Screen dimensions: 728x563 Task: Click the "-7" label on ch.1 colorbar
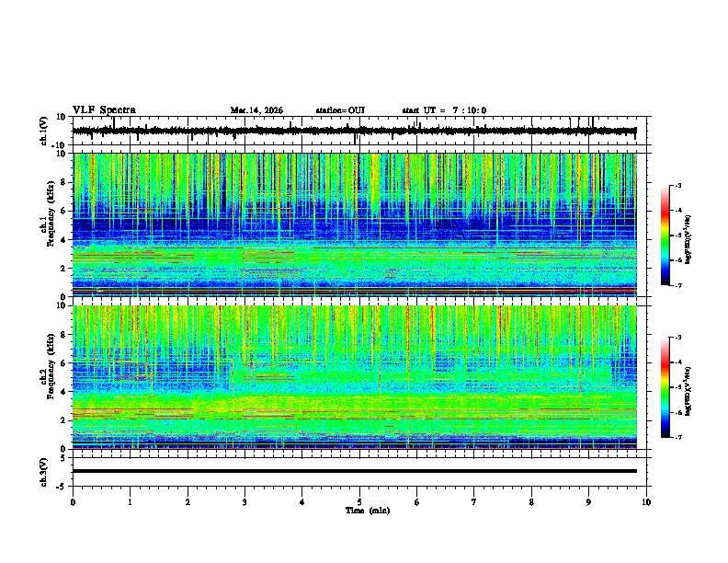(x=677, y=285)
